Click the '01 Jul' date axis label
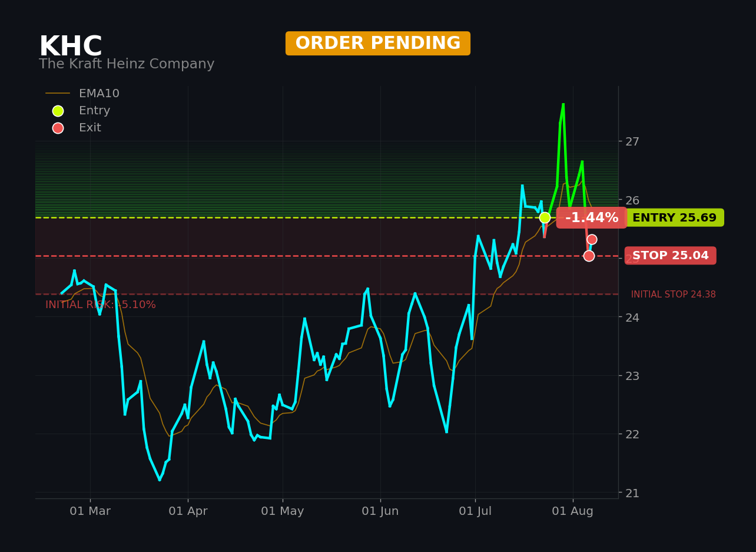The height and width of the screenshot is (552, 756). (475, 511)
